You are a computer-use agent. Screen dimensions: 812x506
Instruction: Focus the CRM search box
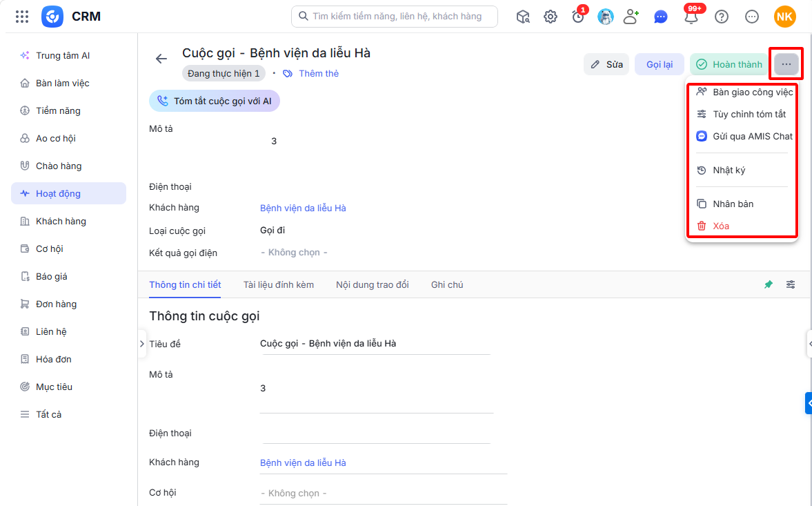[x=395, y=17]
